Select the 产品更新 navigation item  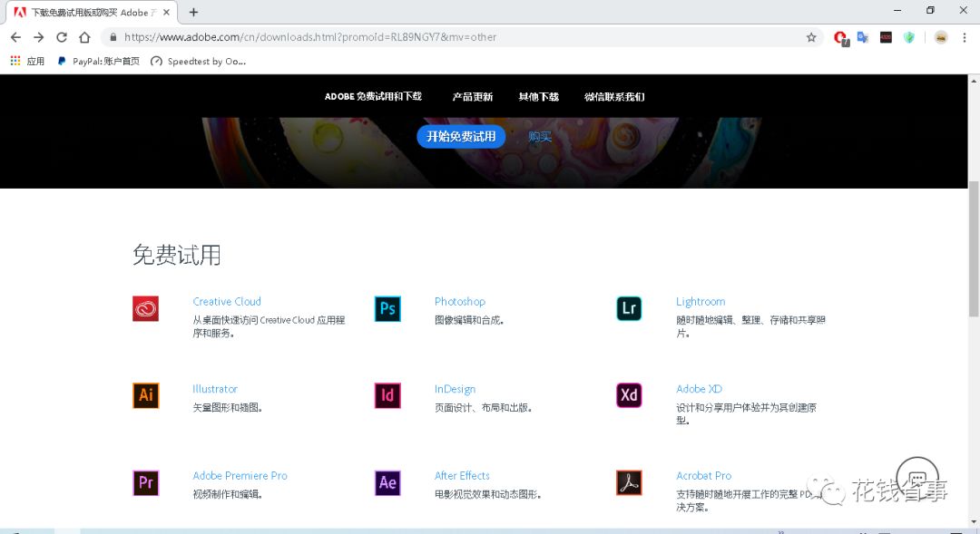[472, 96]
